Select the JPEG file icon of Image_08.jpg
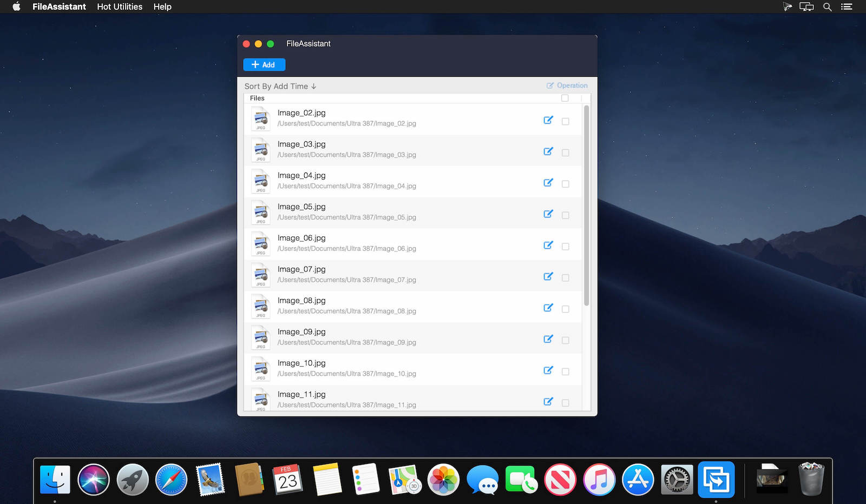This screenshot has width=866, height=504. (261, 307)
